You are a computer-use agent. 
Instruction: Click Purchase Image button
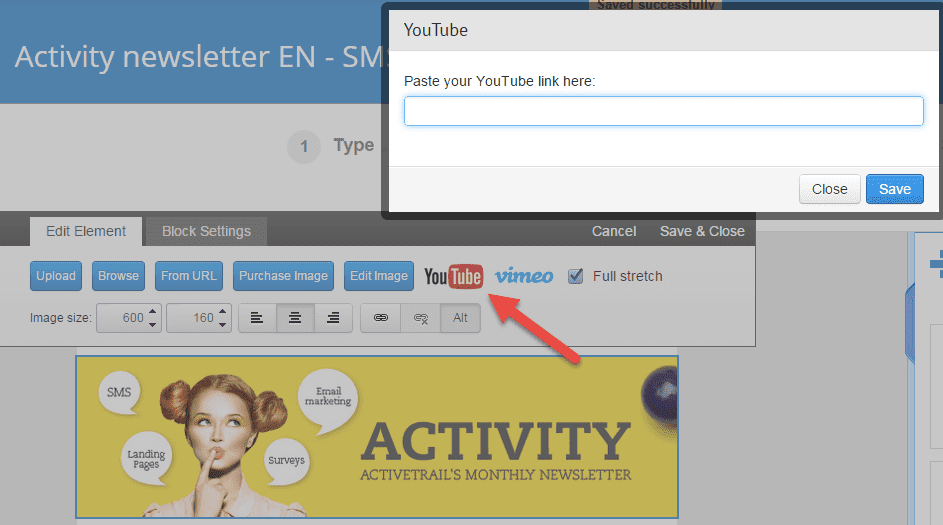(283, 276)
